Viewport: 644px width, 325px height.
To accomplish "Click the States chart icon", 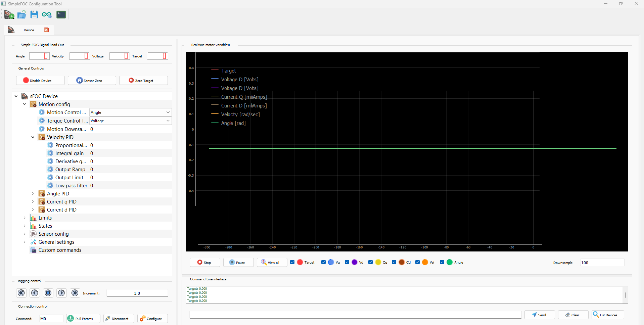I will click(x=33, y=226).
